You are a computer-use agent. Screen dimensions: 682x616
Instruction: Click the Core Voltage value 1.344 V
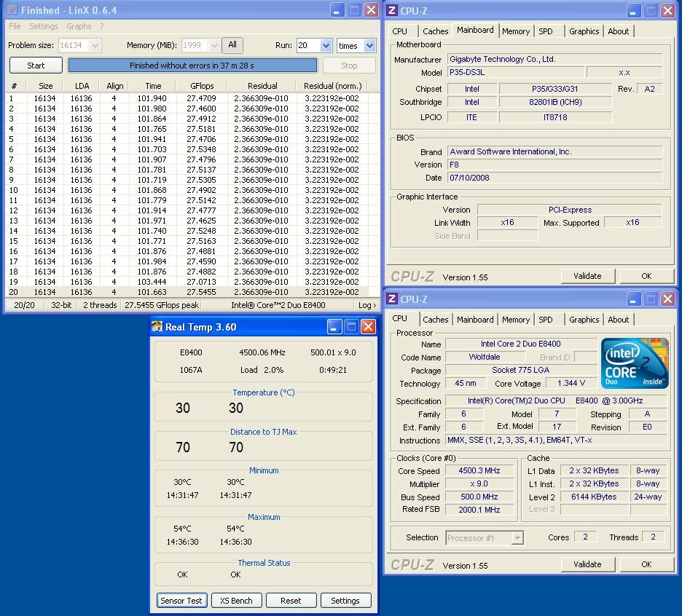click(571, 383)
